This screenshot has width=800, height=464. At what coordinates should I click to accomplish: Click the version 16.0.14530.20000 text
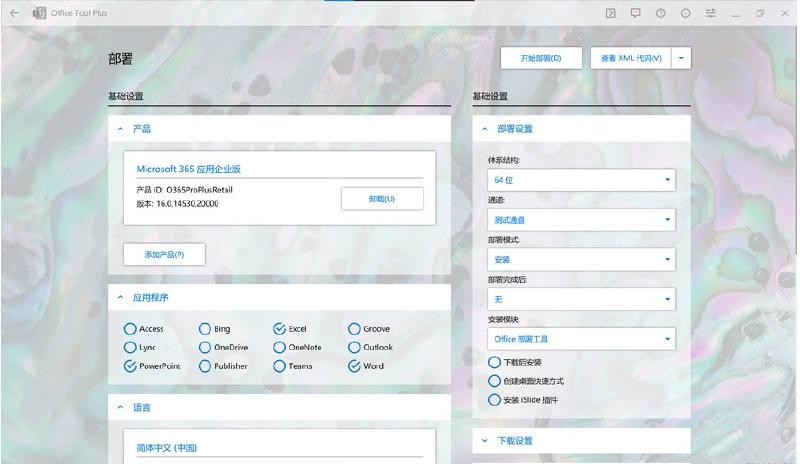tap(187, 204)
